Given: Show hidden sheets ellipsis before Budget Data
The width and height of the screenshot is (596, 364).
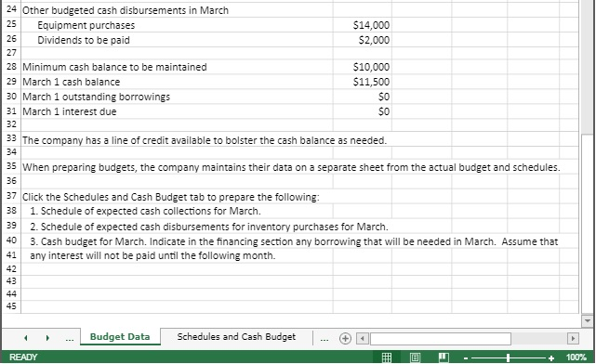Looking at the screenshot, I should tap(69, 339).
